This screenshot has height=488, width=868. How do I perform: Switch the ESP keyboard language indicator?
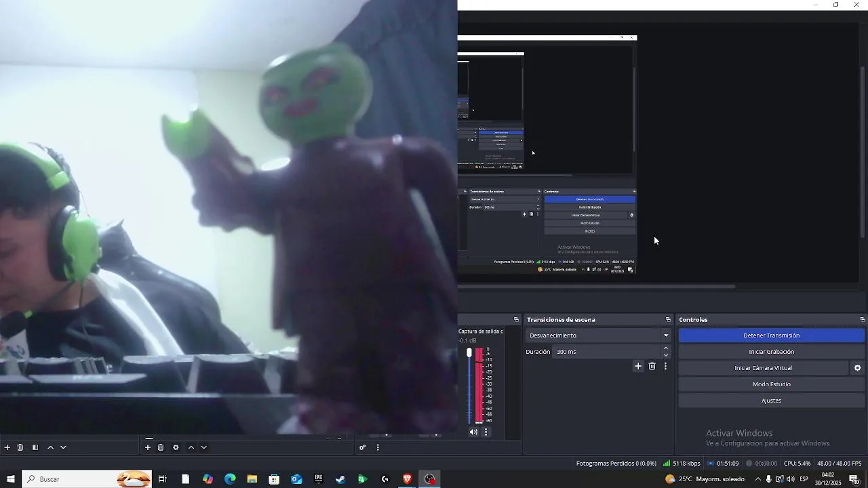(x=804, y=479)
